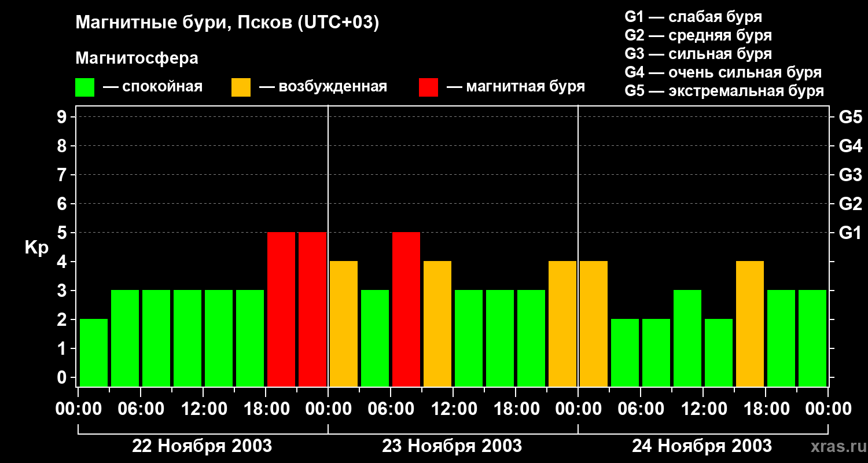The width and height of the screenshot is (868, 463).
Task: Select the 21:00–00:00 red bar on 22 November
Action: (x=312, y=309)
